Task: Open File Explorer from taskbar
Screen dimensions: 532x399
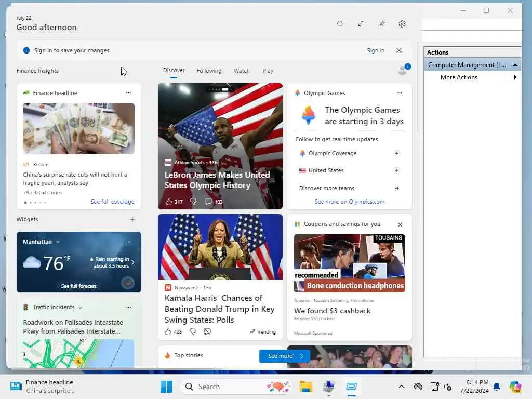Action: click(305, 387)
